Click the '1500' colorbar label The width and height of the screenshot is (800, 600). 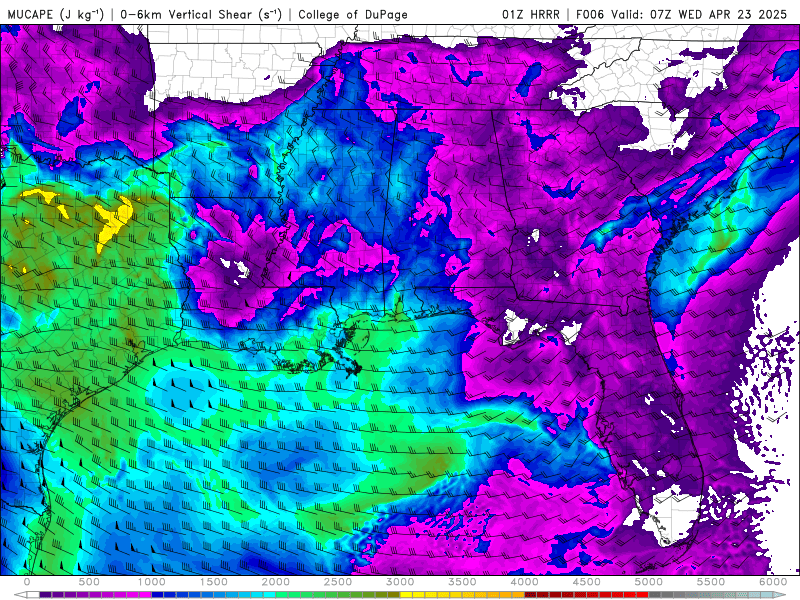point(213,582)
